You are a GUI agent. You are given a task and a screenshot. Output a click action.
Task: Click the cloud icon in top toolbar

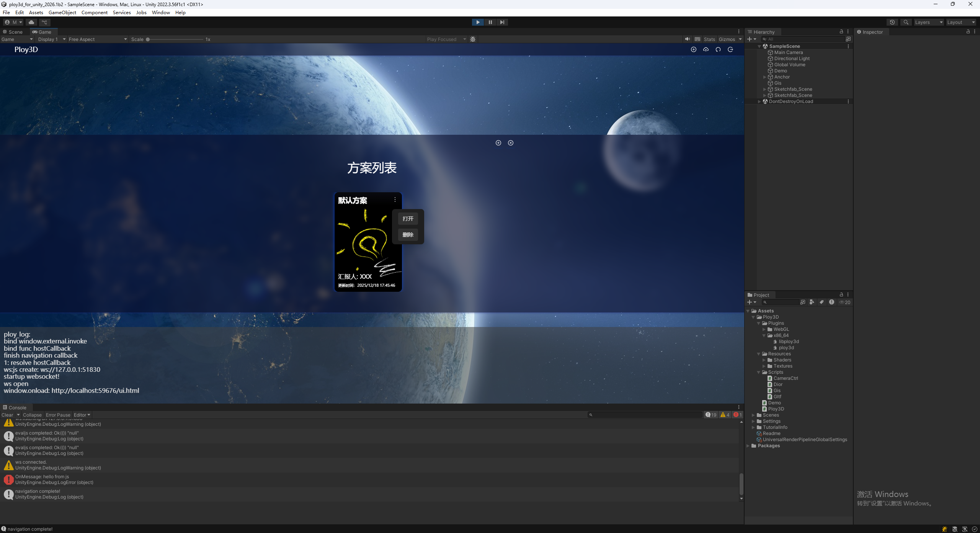(x=31, y=22)
